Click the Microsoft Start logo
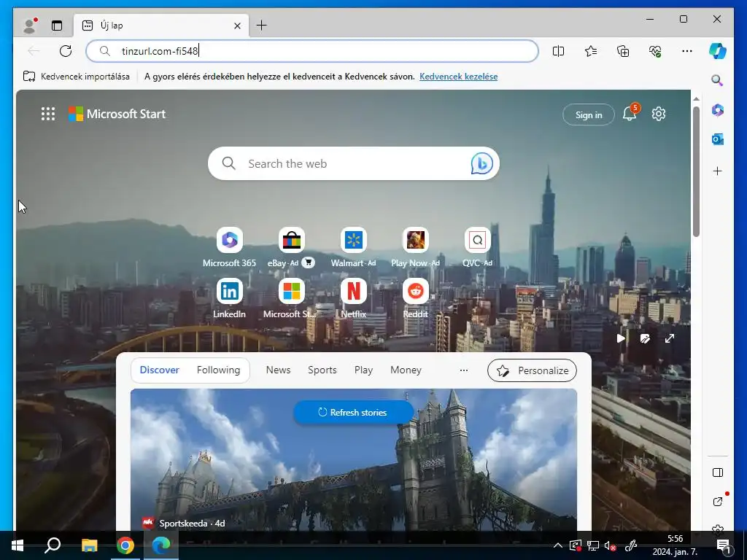Image resolution: width=747 pixels, height=560 pixels. tap(117, 114)
